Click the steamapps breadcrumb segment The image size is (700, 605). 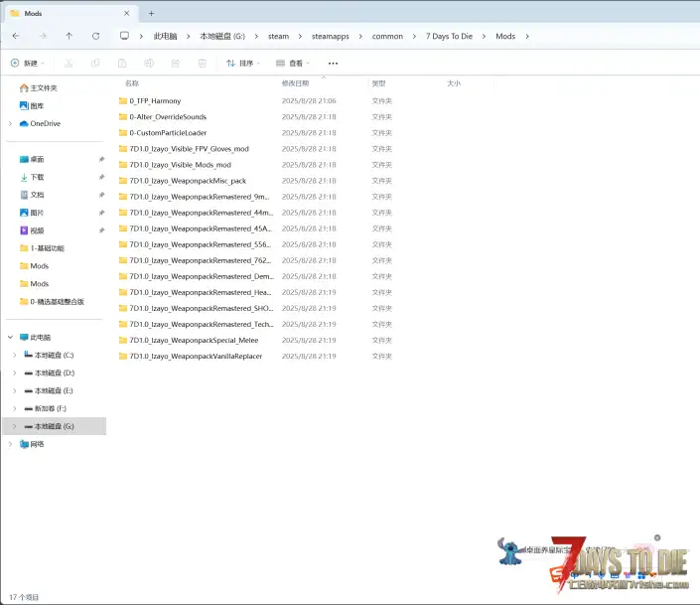click(x=332, y=36)
